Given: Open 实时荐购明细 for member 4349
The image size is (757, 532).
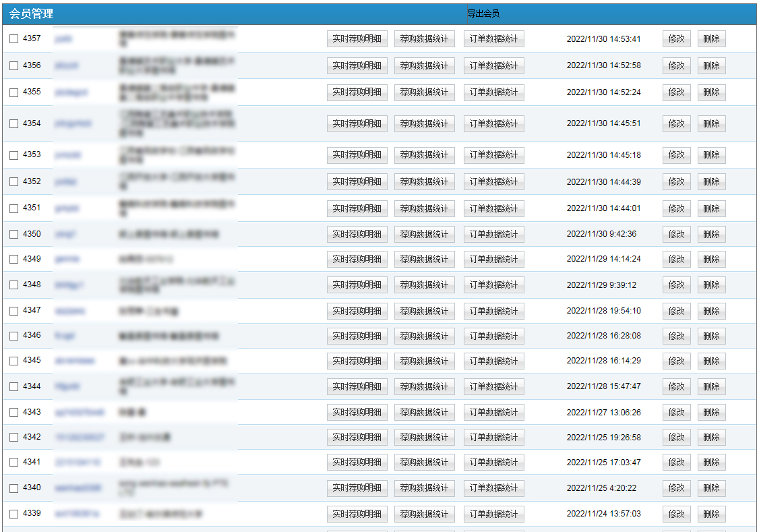Looking at the screenshot, I should [x=357, y=259].
